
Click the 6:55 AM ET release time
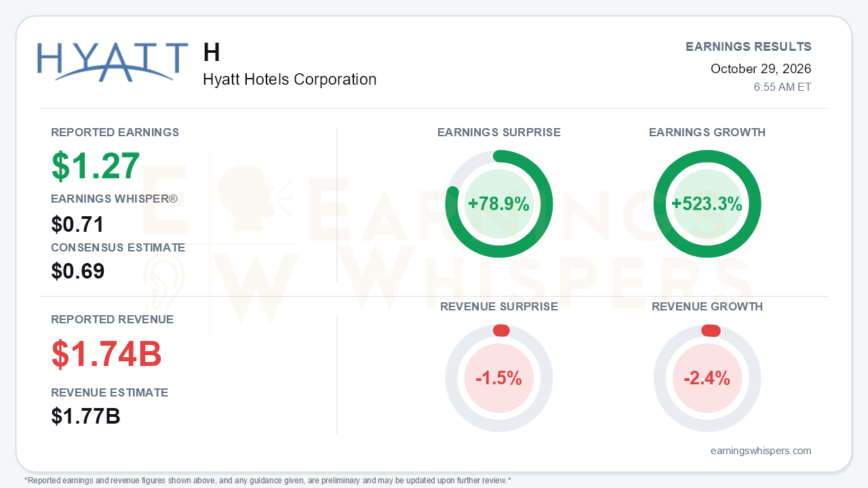coord(783,87)
